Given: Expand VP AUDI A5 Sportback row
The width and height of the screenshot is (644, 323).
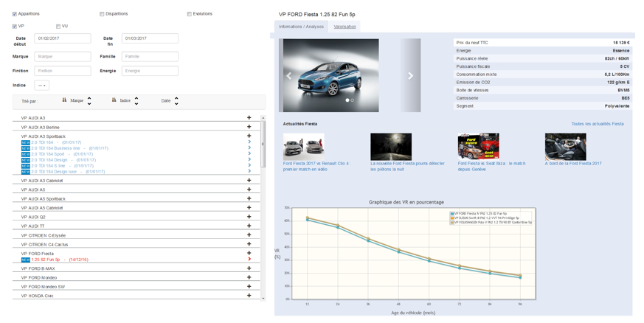Looking at the screenshot, I should (x=249, y=198).
